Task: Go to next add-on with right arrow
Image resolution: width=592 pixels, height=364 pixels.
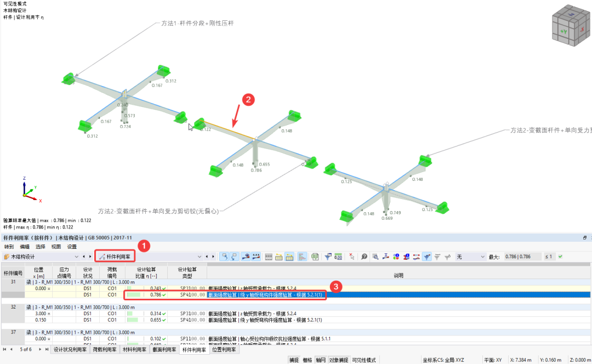Action: click(90, 257)
